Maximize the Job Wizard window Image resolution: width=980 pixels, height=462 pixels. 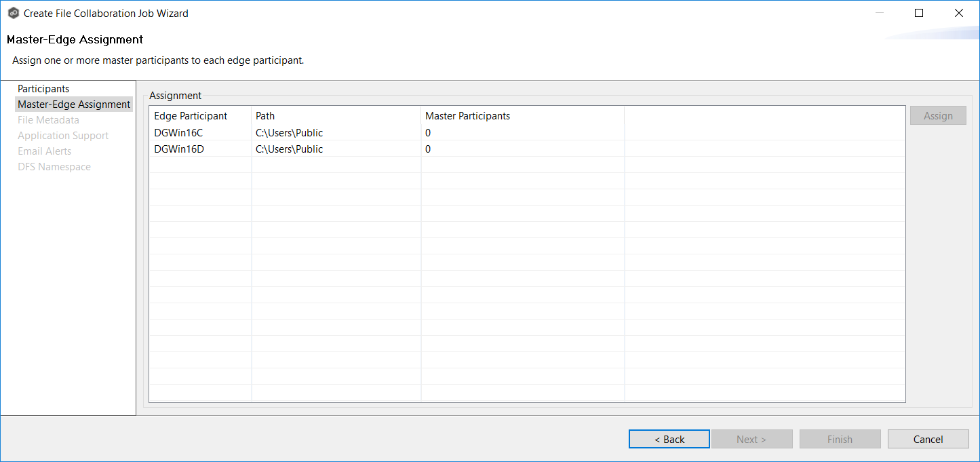[x=919, y=13]
